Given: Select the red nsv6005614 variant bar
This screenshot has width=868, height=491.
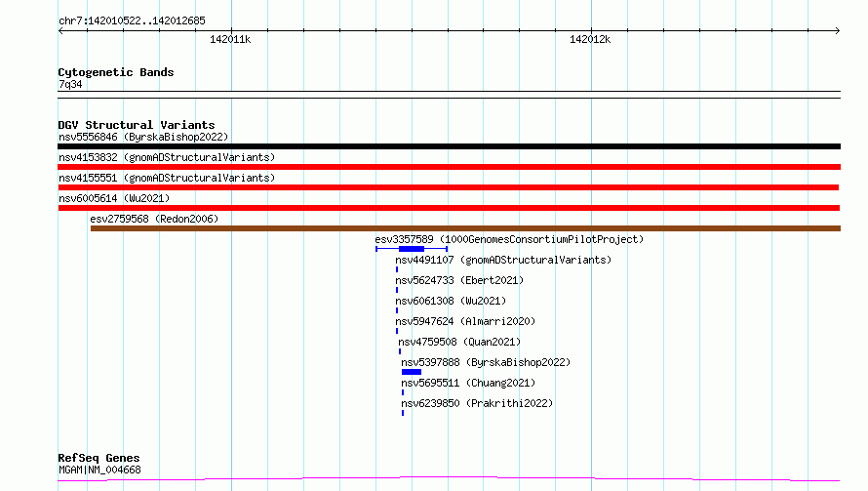Looking at the screenshot, I should [449, 208].
